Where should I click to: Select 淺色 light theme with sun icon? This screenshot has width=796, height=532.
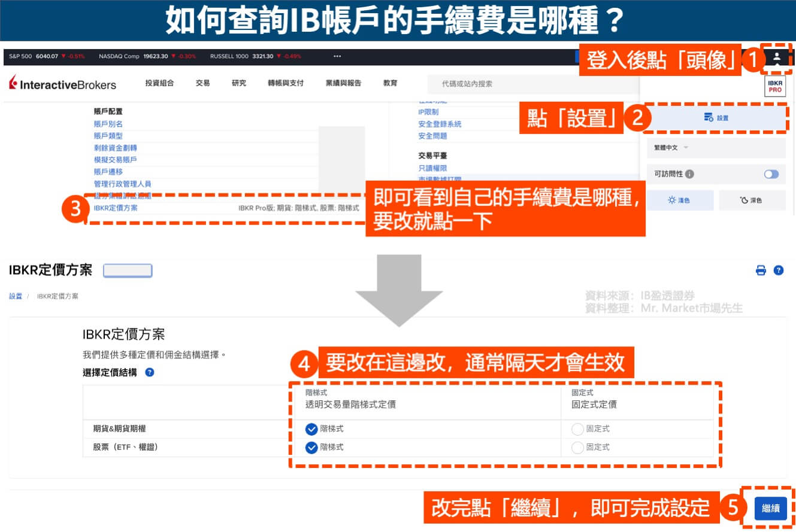pos(680,200)
